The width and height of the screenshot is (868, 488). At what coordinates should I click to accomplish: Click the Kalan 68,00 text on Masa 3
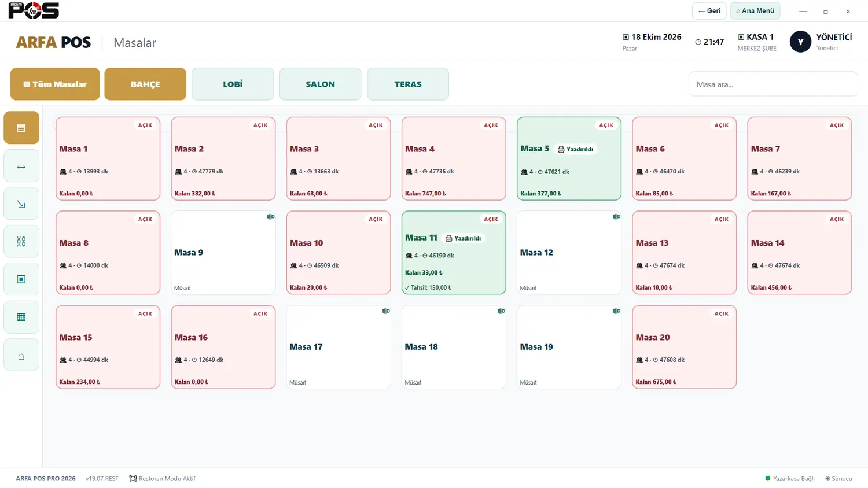click(x=308, y=194)
